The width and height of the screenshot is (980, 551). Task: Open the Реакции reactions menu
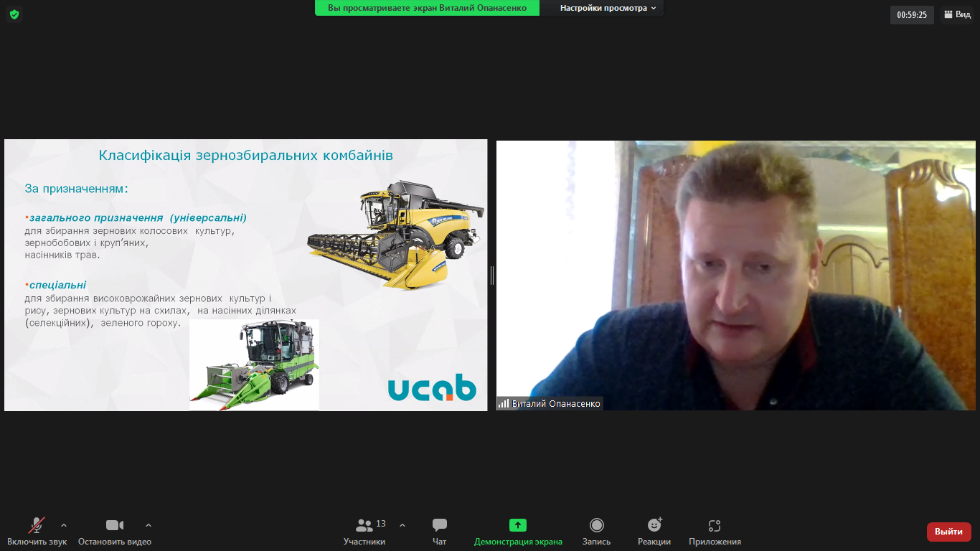tap(654, 525)
